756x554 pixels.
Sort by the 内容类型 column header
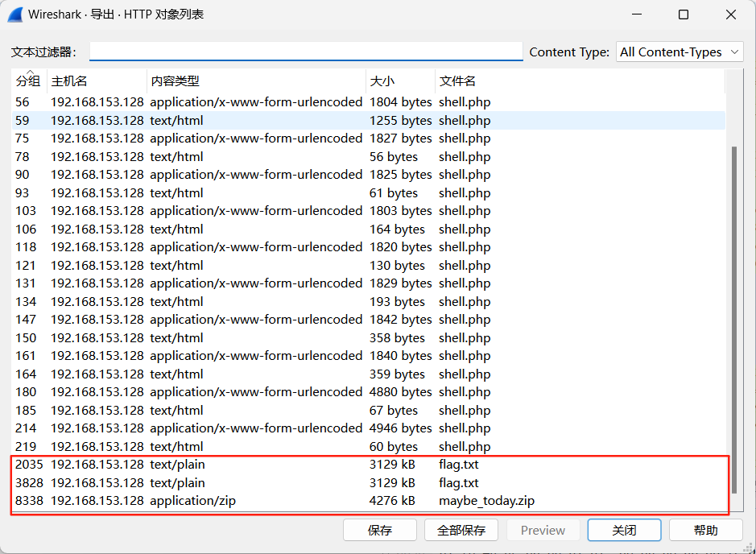pyautogui.click(x=175, y=81)
